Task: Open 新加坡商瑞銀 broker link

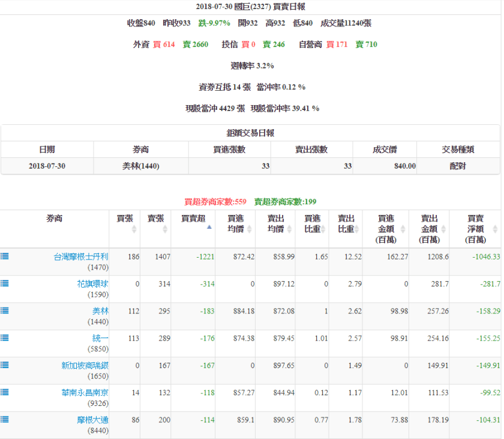Action: [85, 365]
